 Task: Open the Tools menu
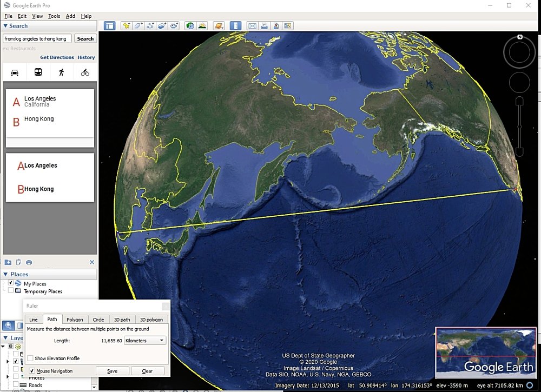tap(54, 16)
